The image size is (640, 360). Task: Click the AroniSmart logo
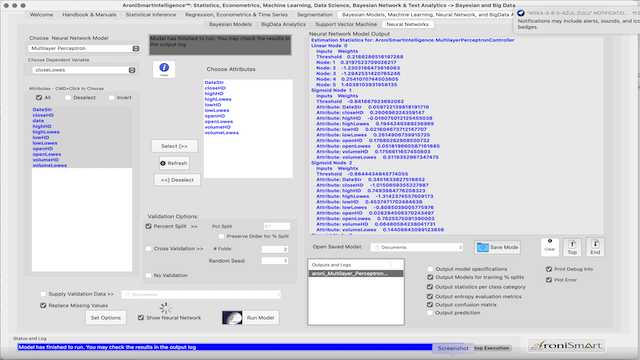(567, 345)
